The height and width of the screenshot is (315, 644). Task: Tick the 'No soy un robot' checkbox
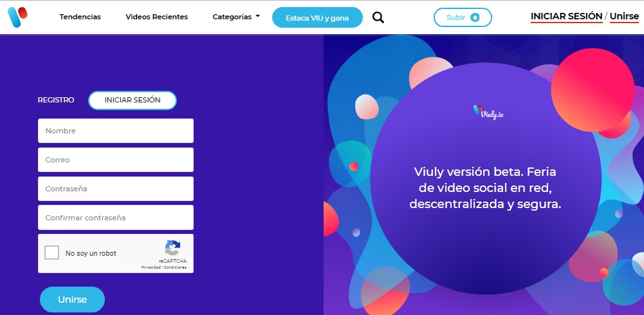coord(51,253)
